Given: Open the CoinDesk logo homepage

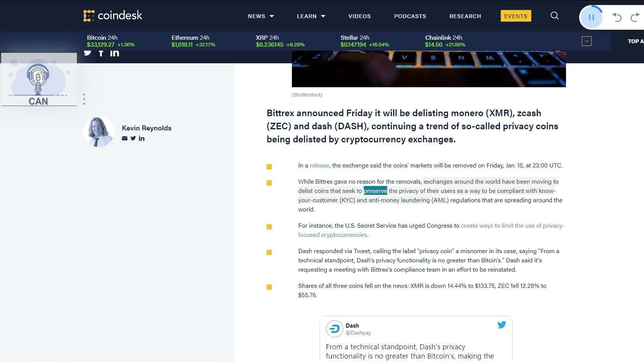Looking at the screenshot, I should pyautogui.click(x=113, y=15).
